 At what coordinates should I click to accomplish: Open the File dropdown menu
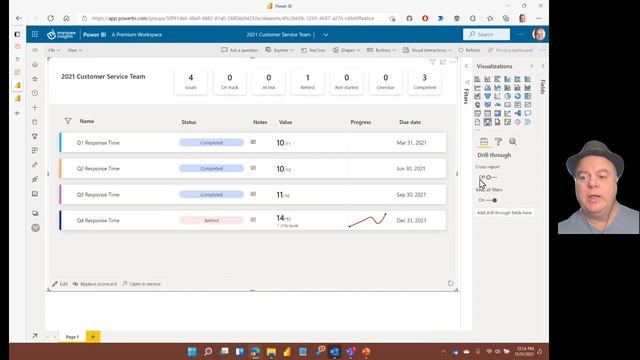point(54,50)
